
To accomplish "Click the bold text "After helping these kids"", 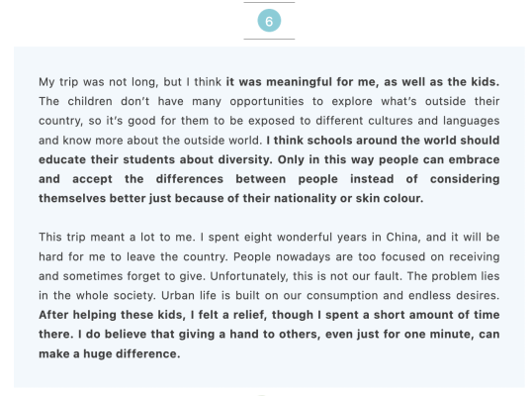I will (111, 315).
